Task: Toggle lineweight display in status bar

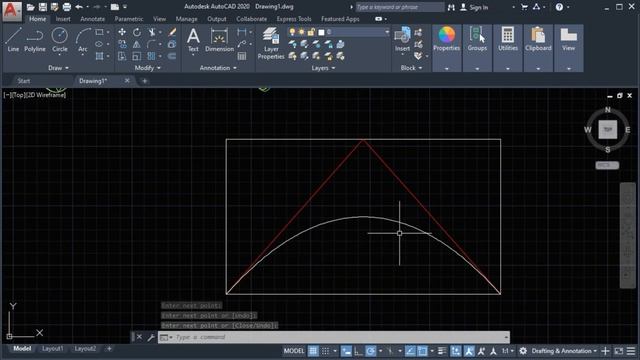Action: (x=442, y=351)
